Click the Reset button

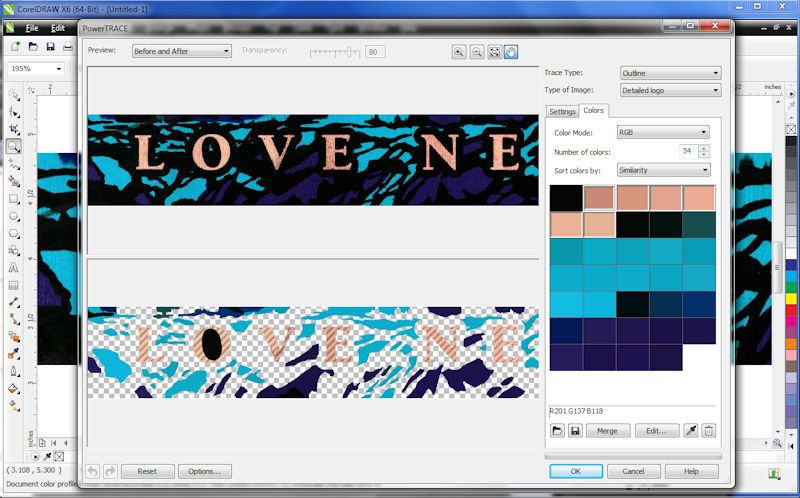pyautogui.click(x=147, y=471)
